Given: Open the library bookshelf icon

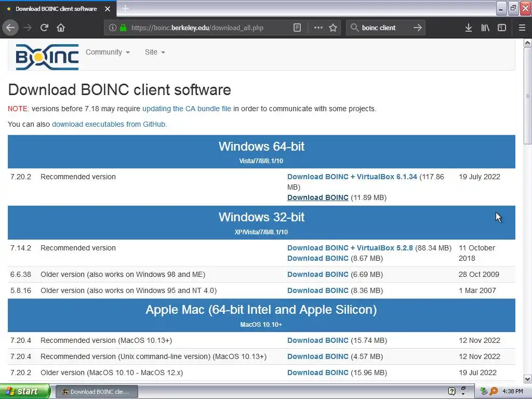Looking at the screenshot, I should (x=485, y=28).
